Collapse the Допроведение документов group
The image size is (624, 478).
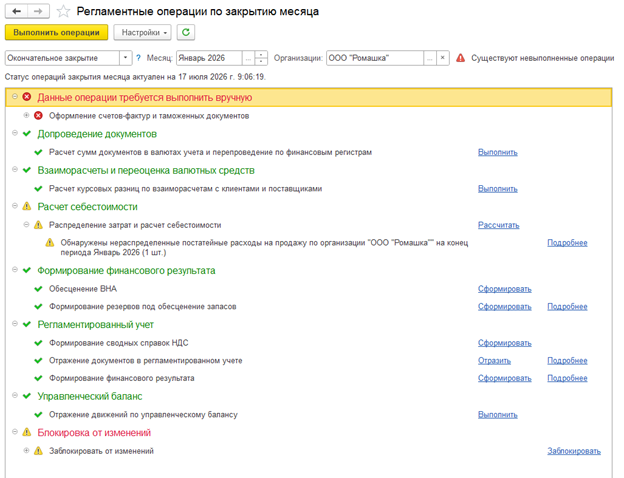[x=15, y=133]
